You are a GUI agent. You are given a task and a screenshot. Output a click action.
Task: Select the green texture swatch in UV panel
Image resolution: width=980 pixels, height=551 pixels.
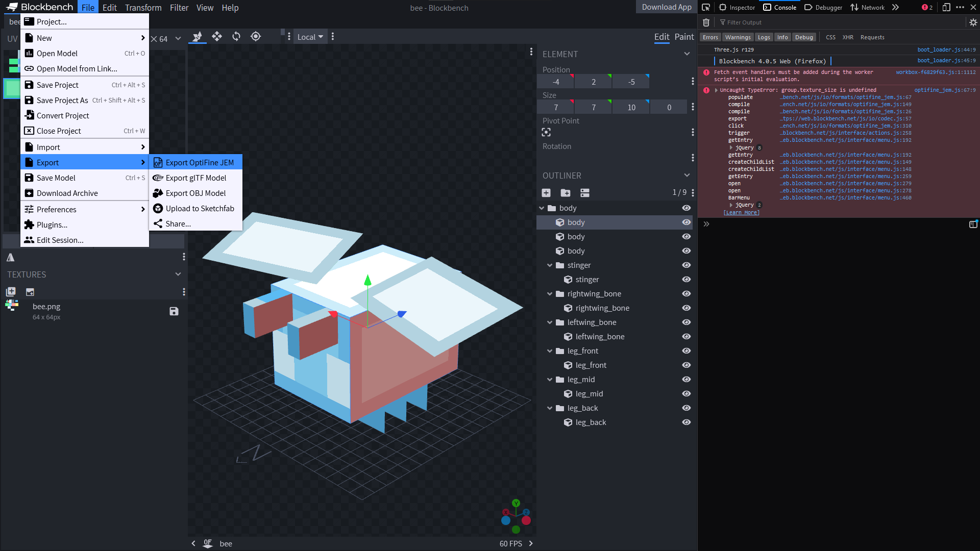[x=11, y=88]
